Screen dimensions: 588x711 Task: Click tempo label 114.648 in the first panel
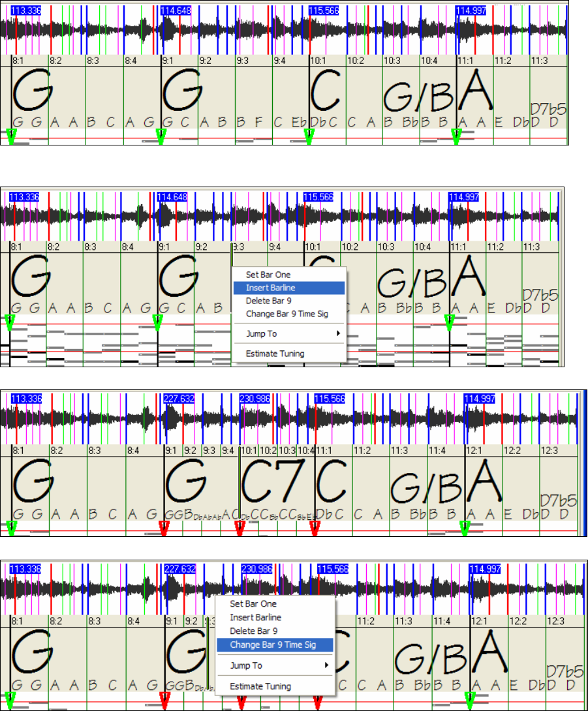point(176,10)
